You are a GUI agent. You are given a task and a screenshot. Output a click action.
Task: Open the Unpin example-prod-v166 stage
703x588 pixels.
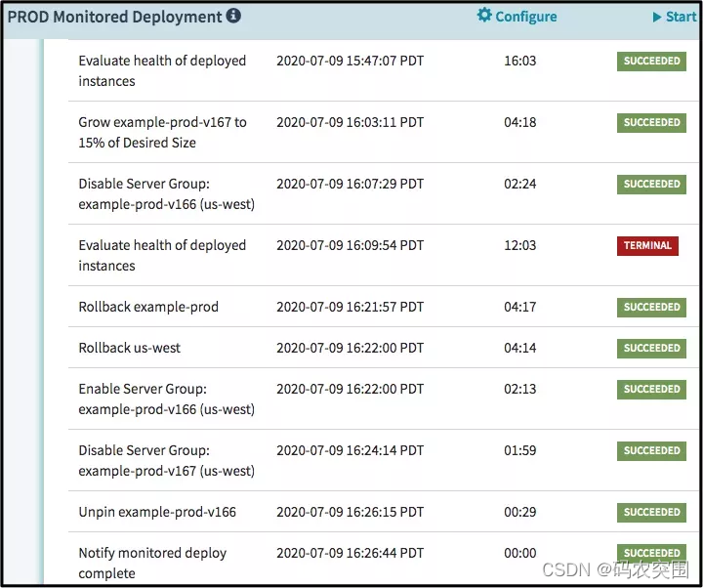tap(383, 512)
